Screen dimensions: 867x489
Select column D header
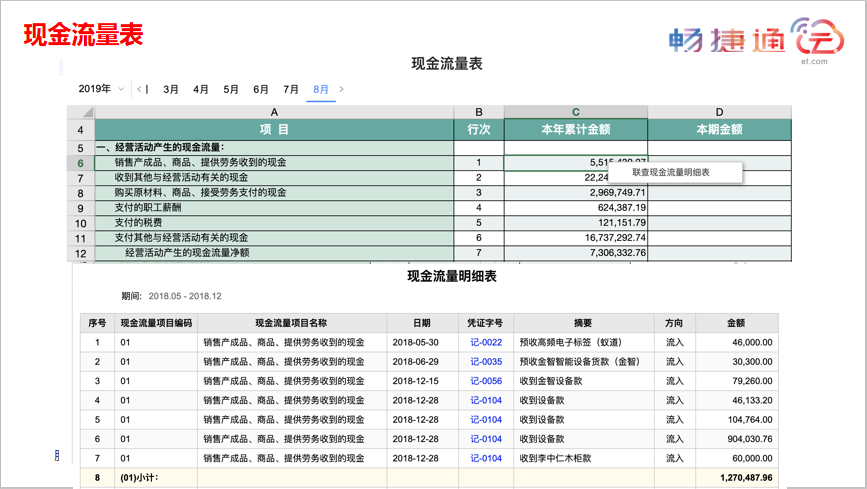pyautogui.click(x=719, y=112)
